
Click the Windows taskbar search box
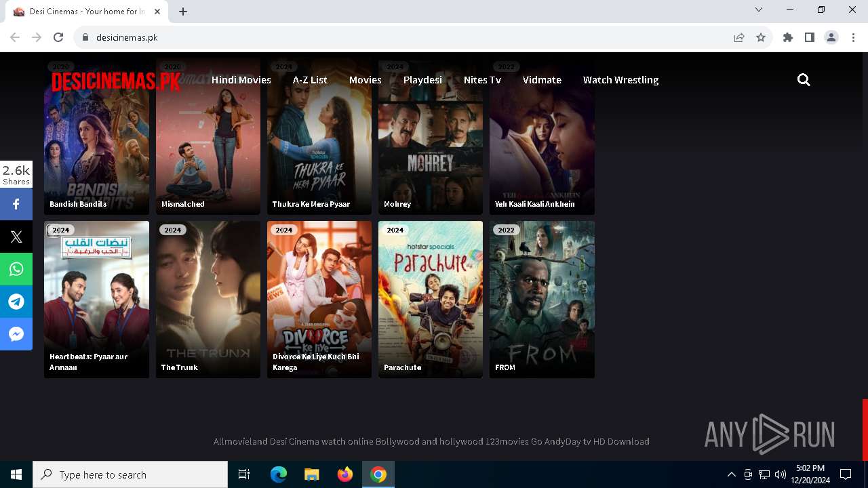[130, 474]
